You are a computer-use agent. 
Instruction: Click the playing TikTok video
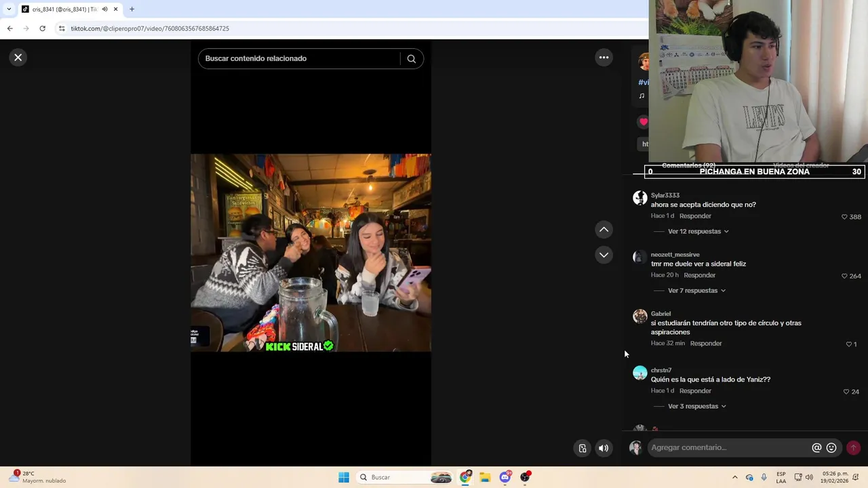(x=311, y=252)
